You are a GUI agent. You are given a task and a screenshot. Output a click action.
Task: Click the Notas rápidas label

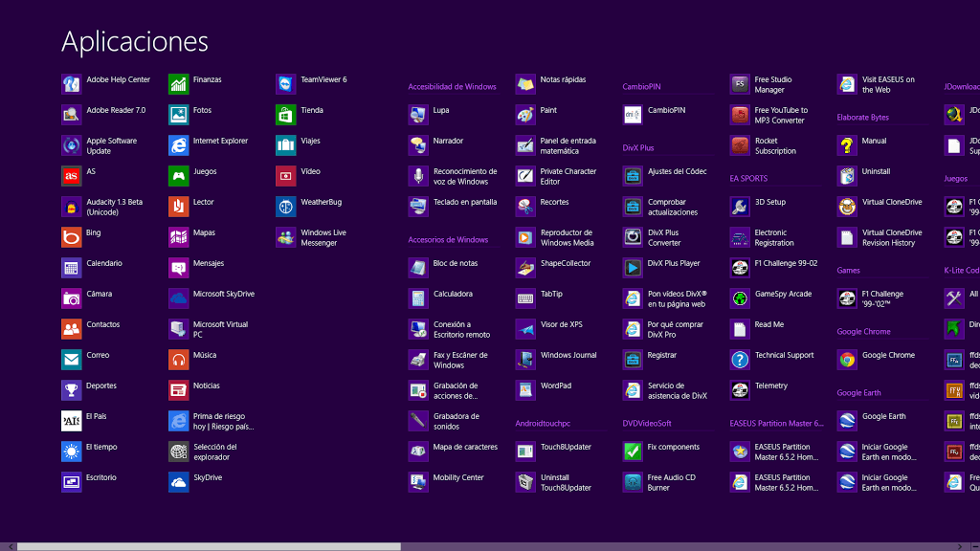coord(563,79)
